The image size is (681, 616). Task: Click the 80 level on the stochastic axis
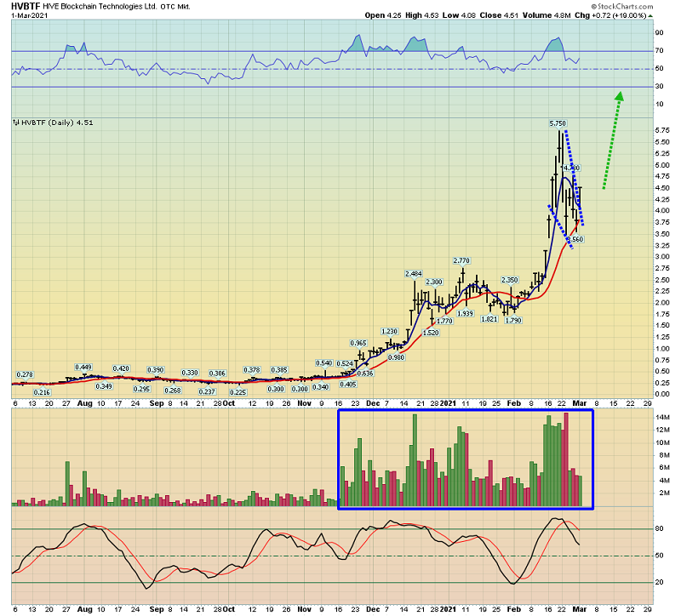click(659, 528)
